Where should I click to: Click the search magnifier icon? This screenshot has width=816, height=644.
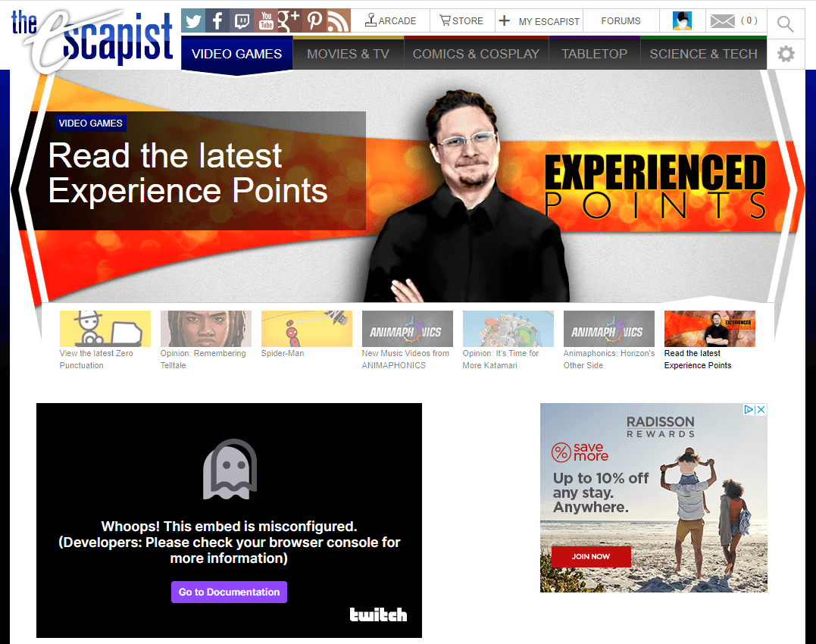tap(785, 24)
